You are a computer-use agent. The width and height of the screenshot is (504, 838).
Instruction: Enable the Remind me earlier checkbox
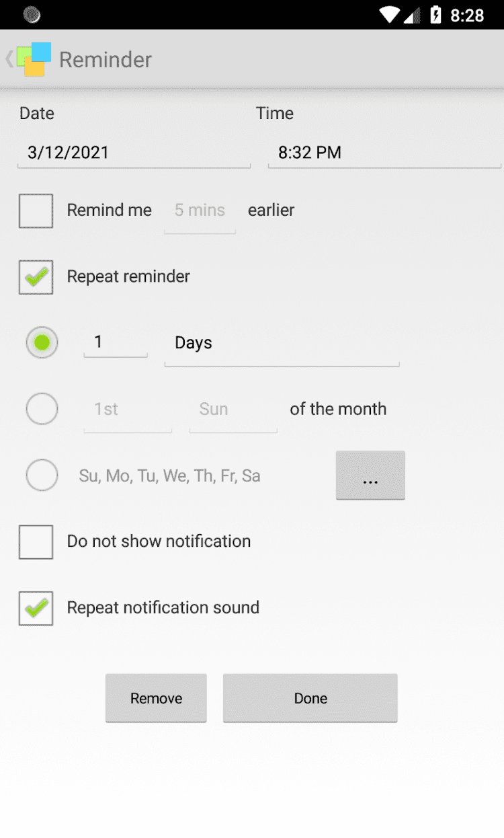point(36,211)
